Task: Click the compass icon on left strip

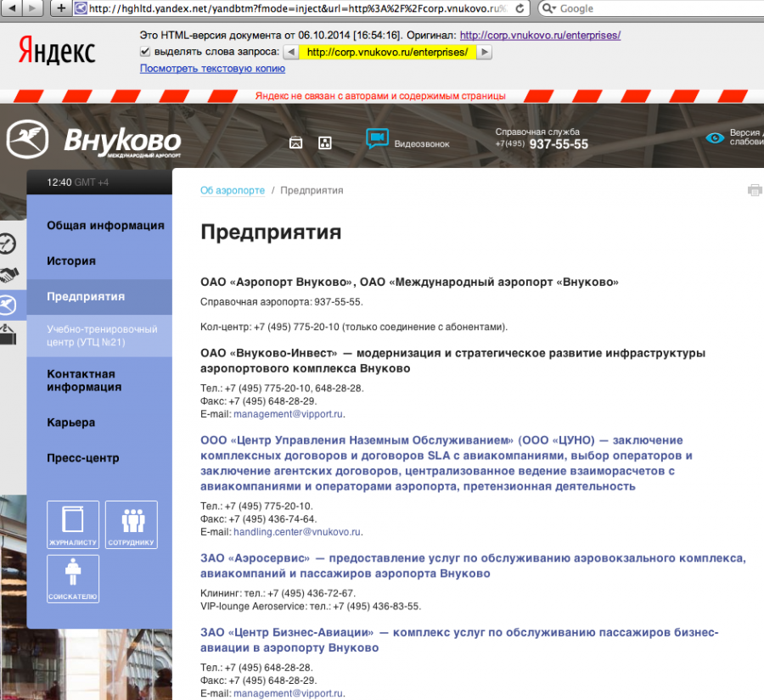Action: point(8,244)
